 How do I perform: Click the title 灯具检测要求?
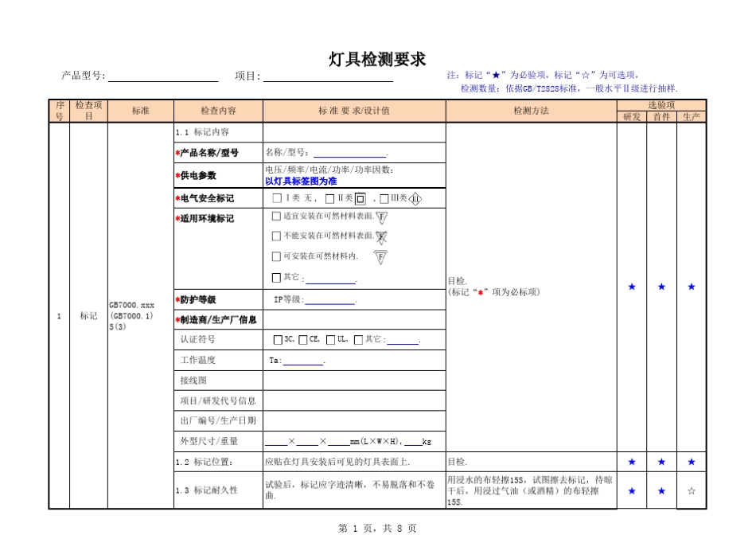click(377, 60)
